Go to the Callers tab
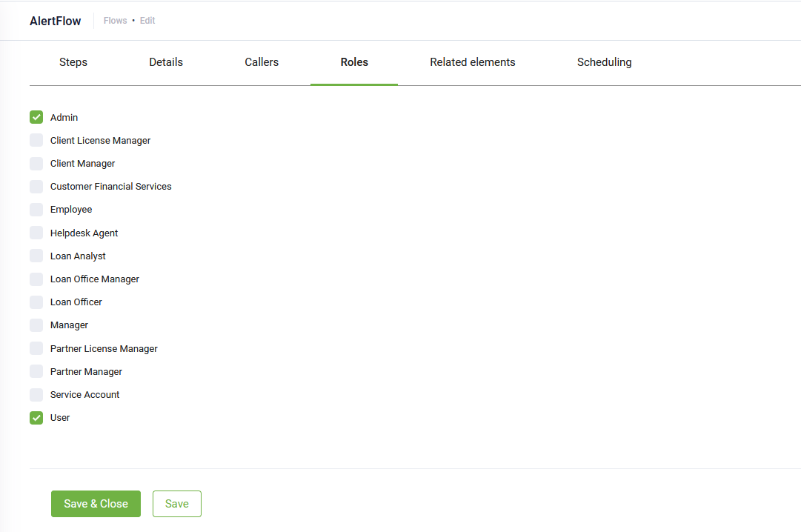The width and height of the screenshot is (801, 532). click(x=262, y=62)
